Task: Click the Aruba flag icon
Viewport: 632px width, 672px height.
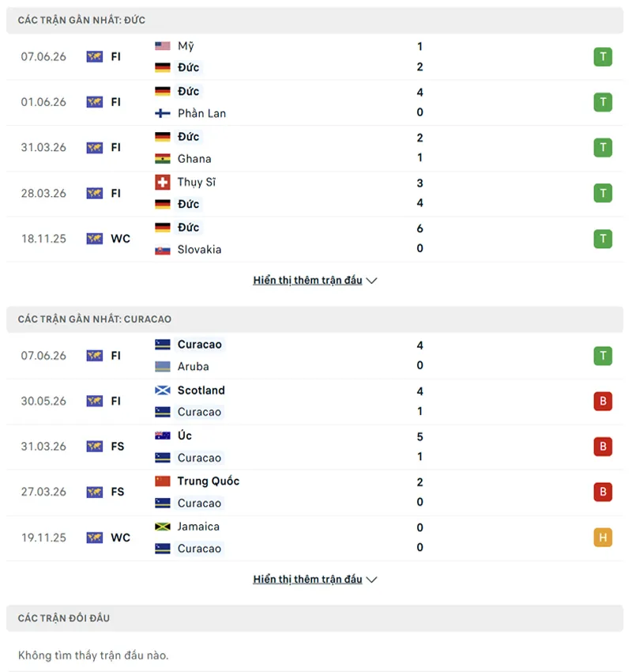Action: click(x=162, y=366)
